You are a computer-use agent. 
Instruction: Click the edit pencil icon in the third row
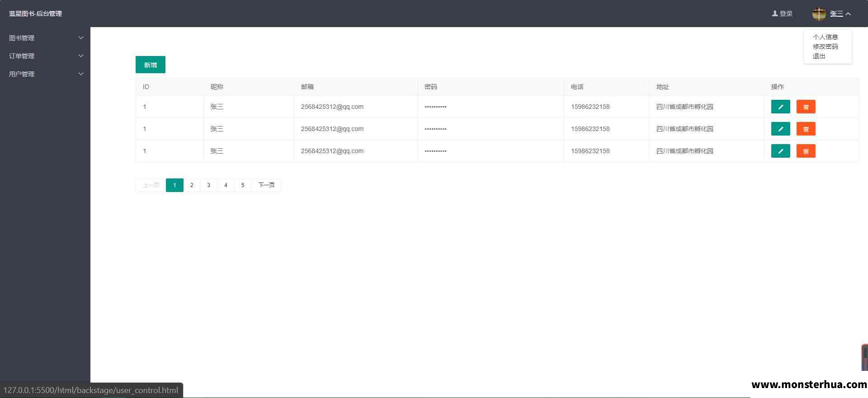tap(780, 151)
